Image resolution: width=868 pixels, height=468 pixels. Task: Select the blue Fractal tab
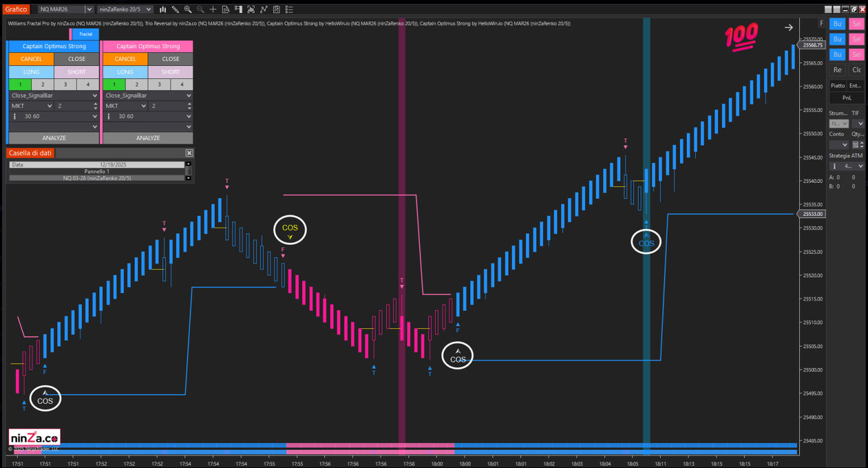pos(85,34)
